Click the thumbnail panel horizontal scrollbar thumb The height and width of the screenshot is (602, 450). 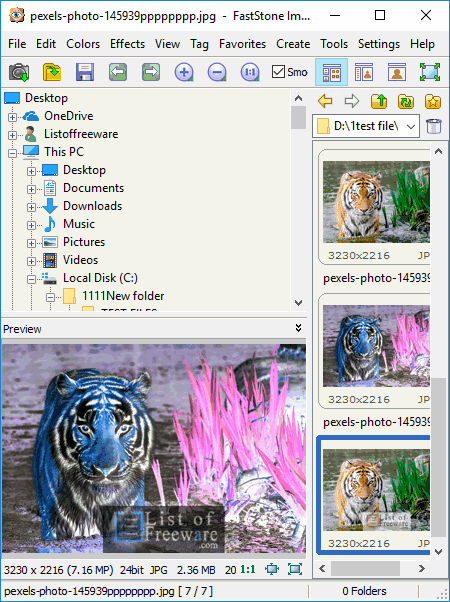click(365, 568)
